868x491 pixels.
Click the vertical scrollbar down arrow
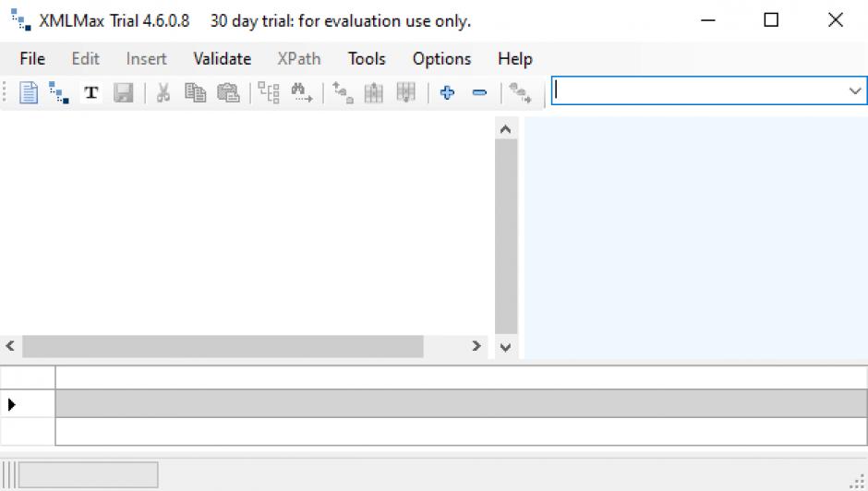(x=505, y=348)
